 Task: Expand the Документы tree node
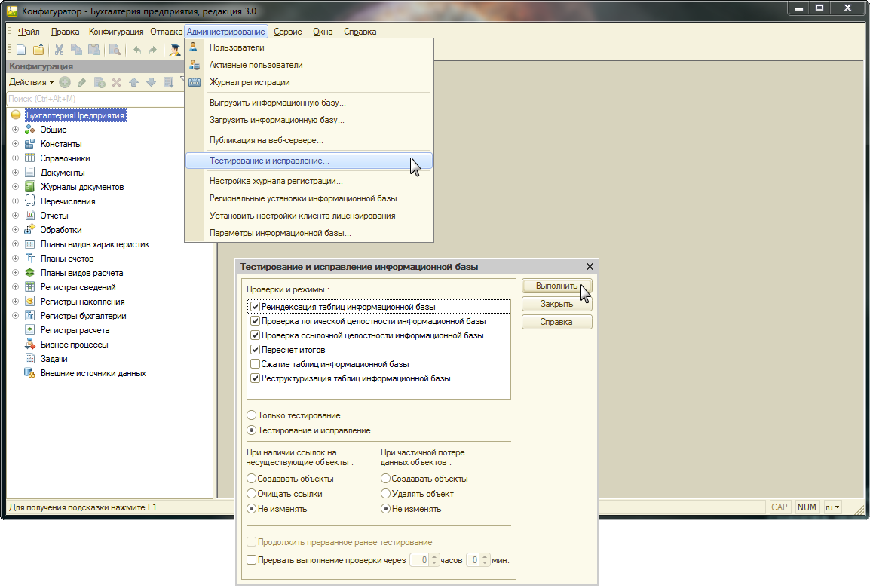coord(16,173)
